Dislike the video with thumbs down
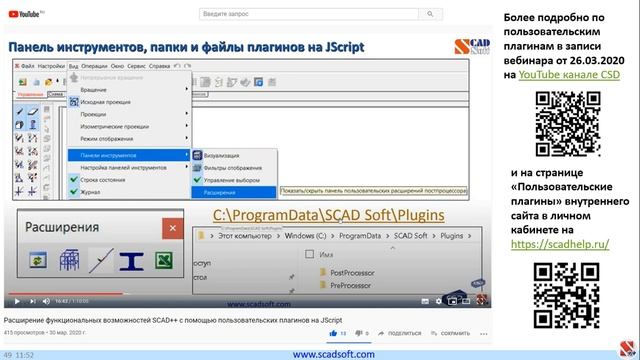The image size is (640, 360). (359, 333)
